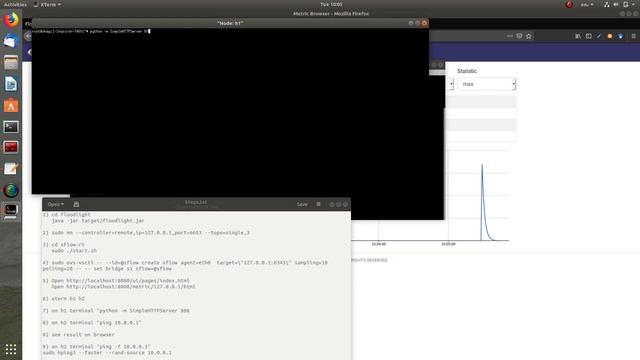The height and width of the screenshot is (360, 640).
Task: Click the new document icon in editor
Action: click(x=76, y=204)
